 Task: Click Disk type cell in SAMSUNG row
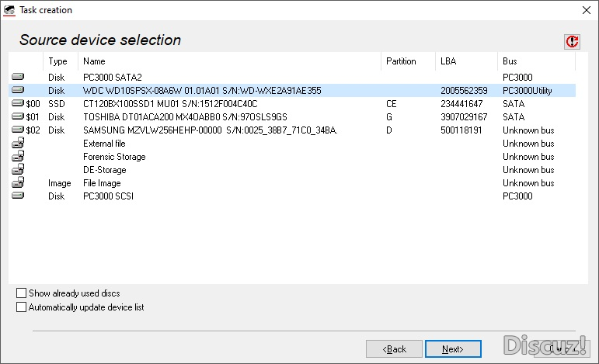coord(56,130)
